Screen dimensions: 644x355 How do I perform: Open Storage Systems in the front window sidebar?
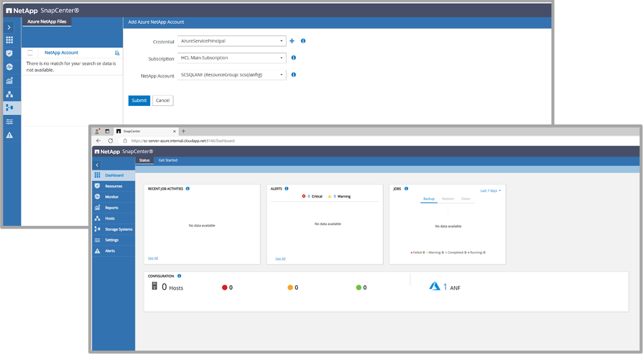pos(113,229)
